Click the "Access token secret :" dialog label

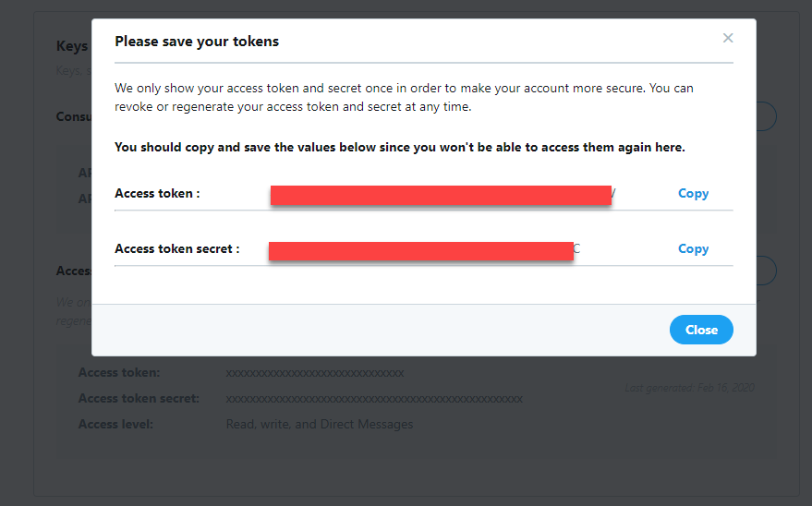[x=177, y=249]
